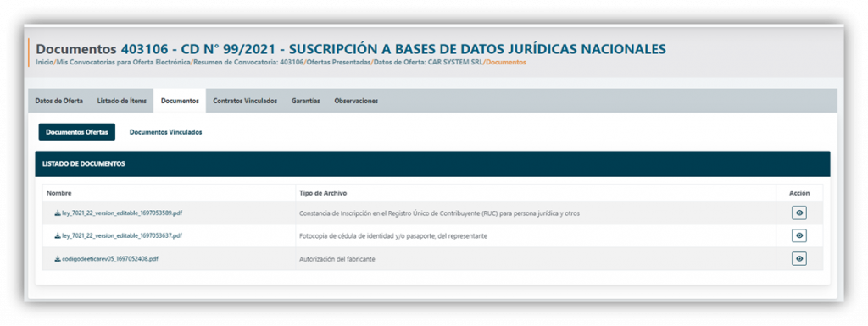This screenshot has width=868, height=326.
Task: Select the Documentos Ofertas button
Action: (x=77, y=132)
